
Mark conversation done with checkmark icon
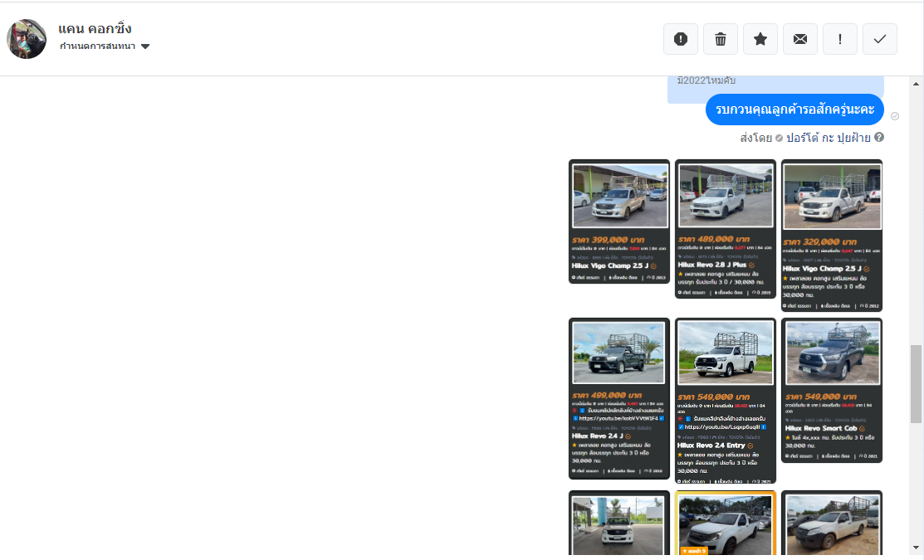pyautogui.click(x=879, y=39)
